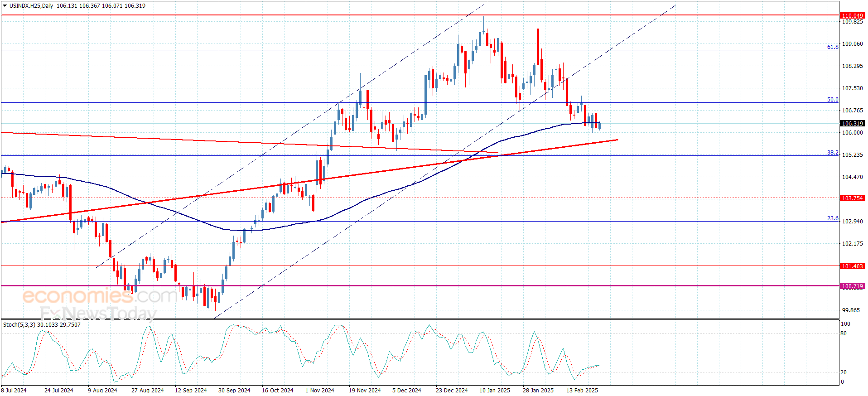
Task: Click the 23.6 Fibonacci level label
Action: click(833, 218)
